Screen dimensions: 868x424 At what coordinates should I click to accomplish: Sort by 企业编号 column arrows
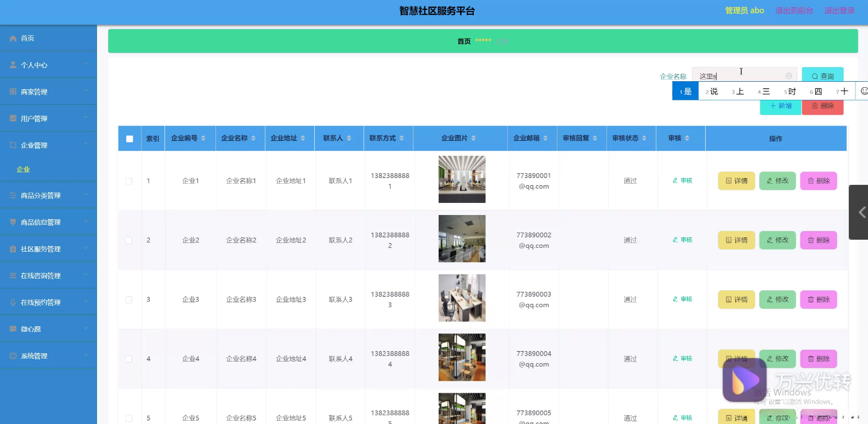[203, 138]
